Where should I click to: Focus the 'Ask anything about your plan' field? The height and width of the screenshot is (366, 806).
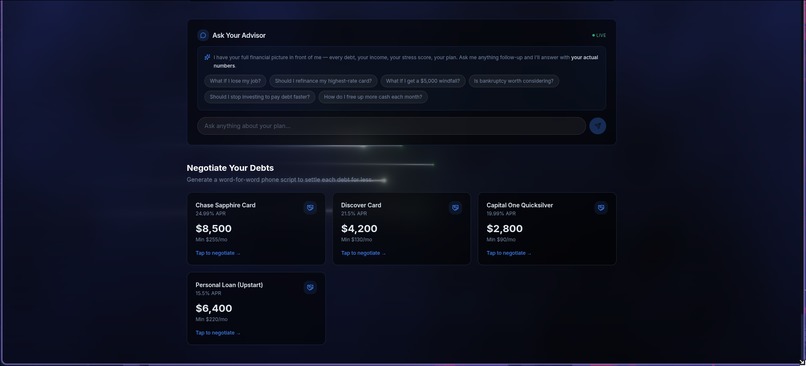pyautogui.click(x=391, y=126)
